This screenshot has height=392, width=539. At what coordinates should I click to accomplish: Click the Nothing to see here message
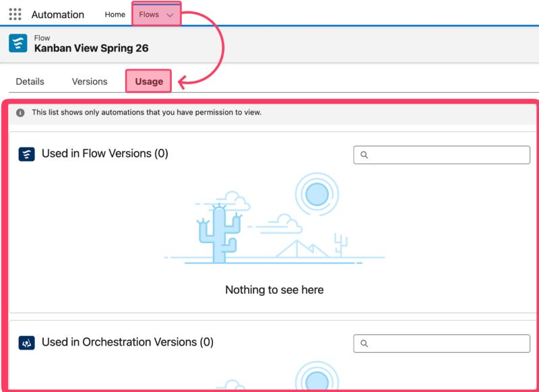pos(273,290)
